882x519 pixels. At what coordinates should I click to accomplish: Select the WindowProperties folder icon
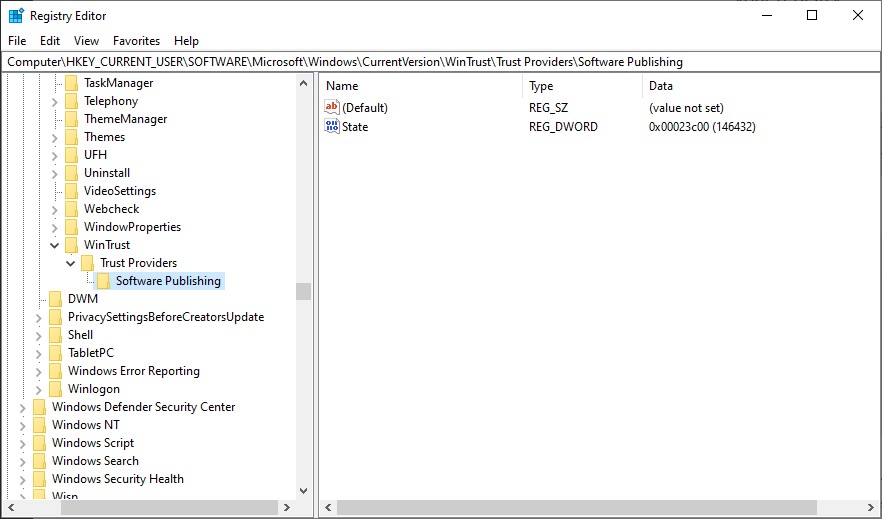click(71, 227)
